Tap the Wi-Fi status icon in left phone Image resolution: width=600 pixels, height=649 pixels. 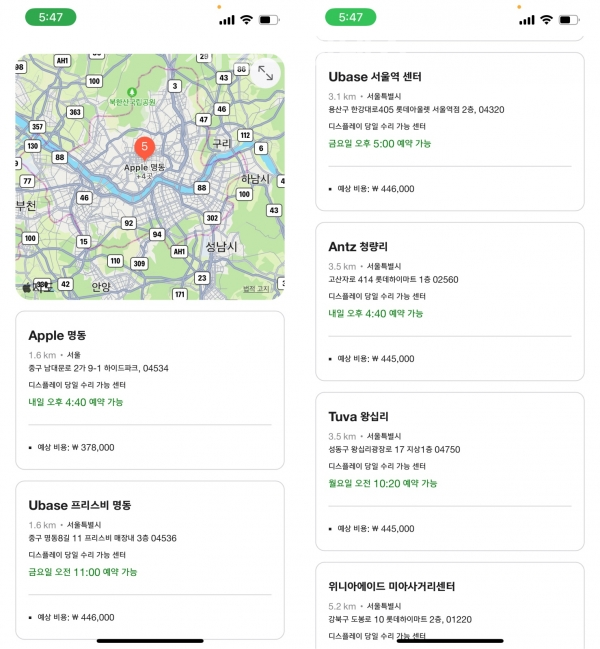point(247,19)
